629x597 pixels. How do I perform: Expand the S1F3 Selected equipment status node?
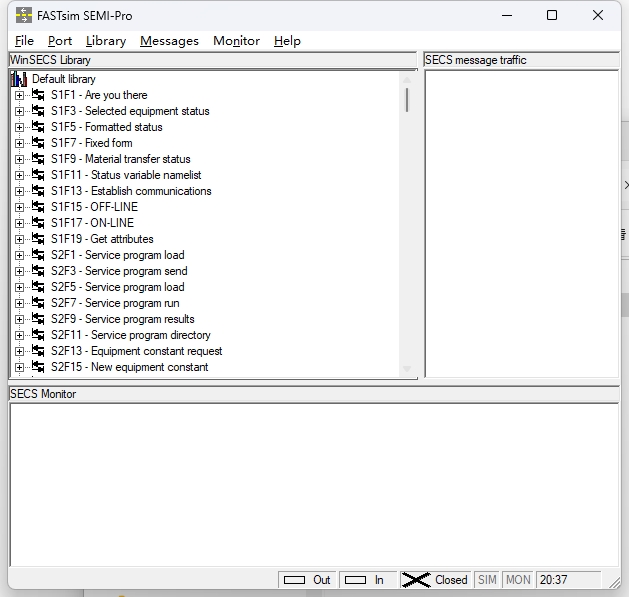(x=19, y=111)
